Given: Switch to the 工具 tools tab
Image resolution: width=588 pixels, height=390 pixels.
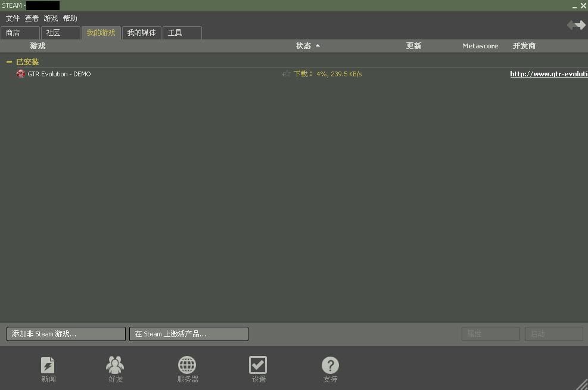Looking at the screenshot, I should point(182,33).
